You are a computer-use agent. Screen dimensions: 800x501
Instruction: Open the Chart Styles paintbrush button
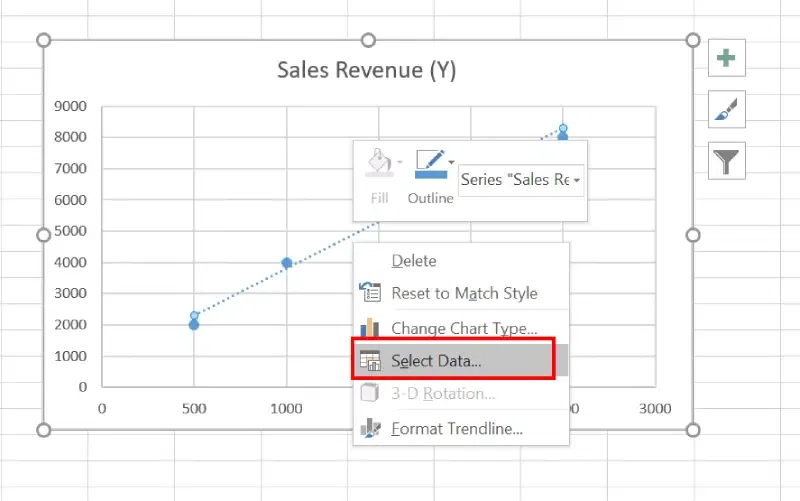[x=727, y=109]
